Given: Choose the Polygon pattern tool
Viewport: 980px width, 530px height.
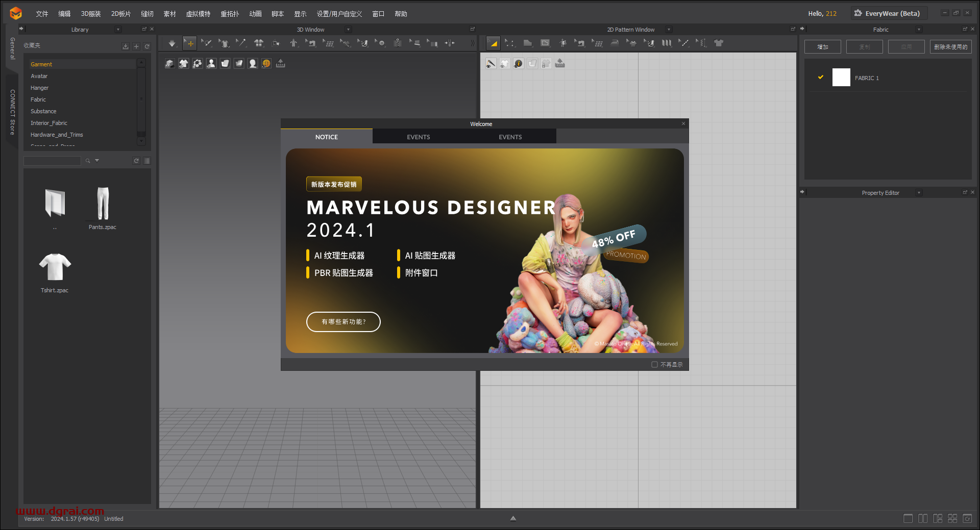Looking at the screenshot, I should coord(528,43).
